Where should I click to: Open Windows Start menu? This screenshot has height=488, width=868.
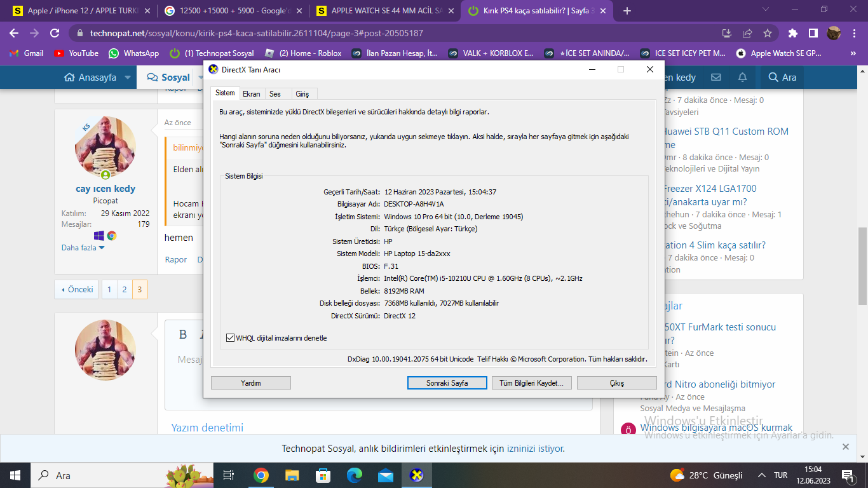tap(15, 475)
